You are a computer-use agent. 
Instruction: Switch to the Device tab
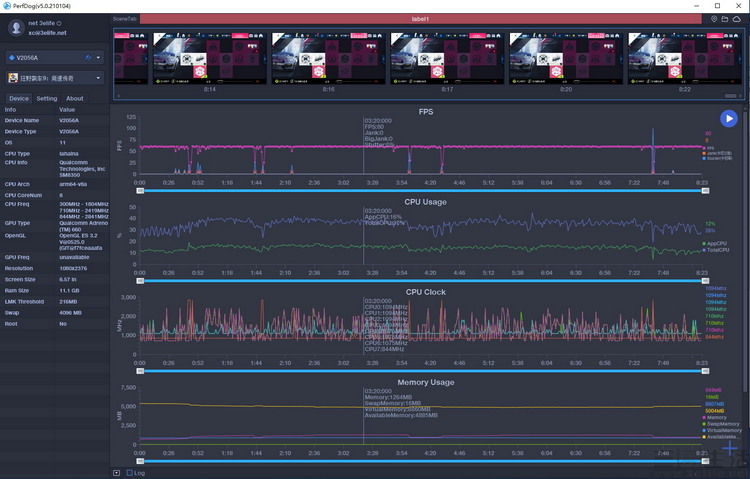point(19,98)
